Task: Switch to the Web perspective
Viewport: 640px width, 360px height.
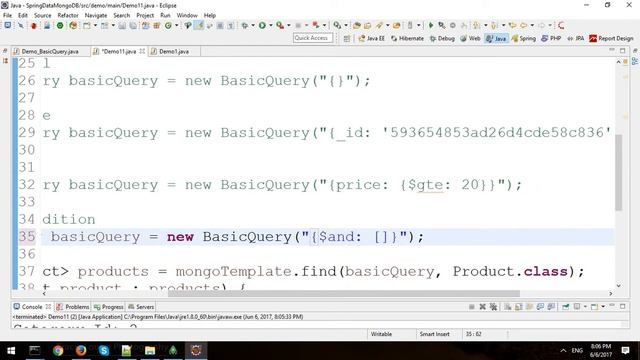Action: pos(470,38)
